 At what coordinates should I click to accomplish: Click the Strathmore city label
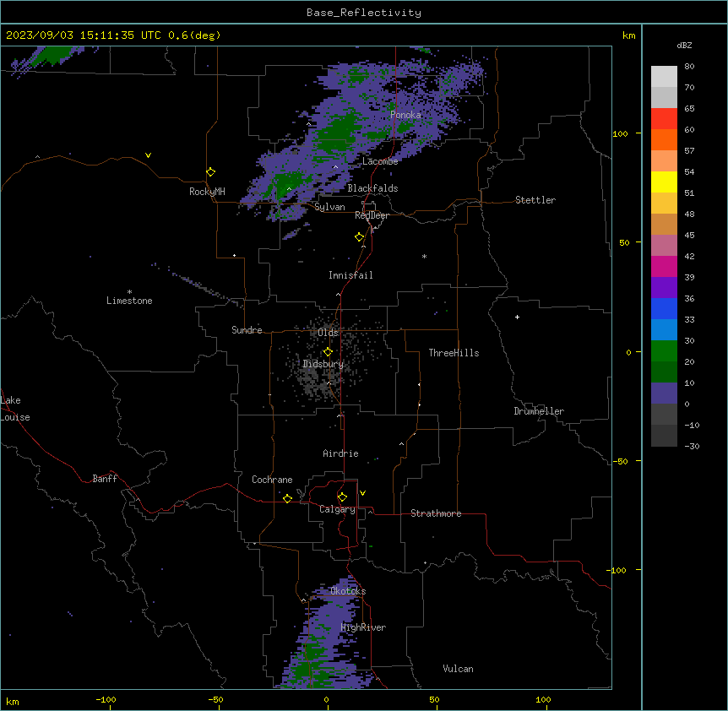coord(436,513)
